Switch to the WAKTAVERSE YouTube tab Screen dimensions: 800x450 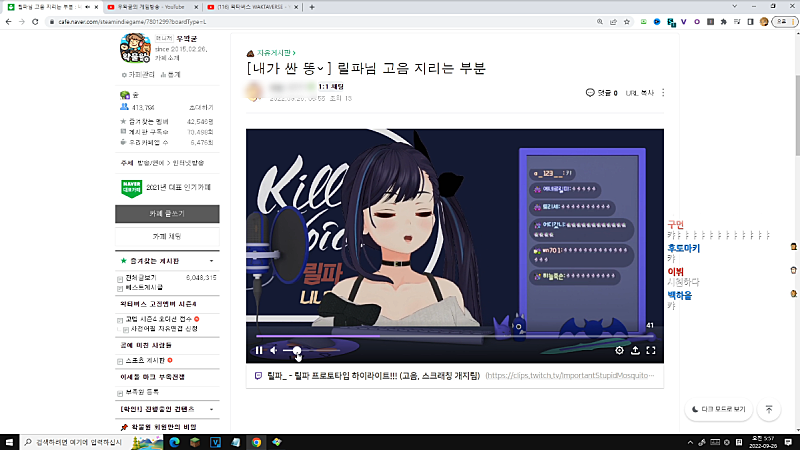254,7
